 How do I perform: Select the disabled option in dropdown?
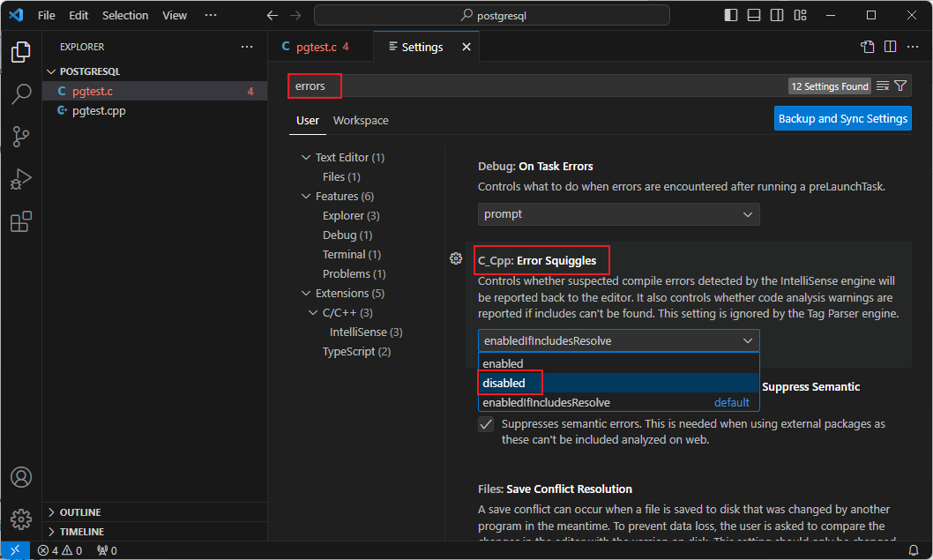pos(504,383)
